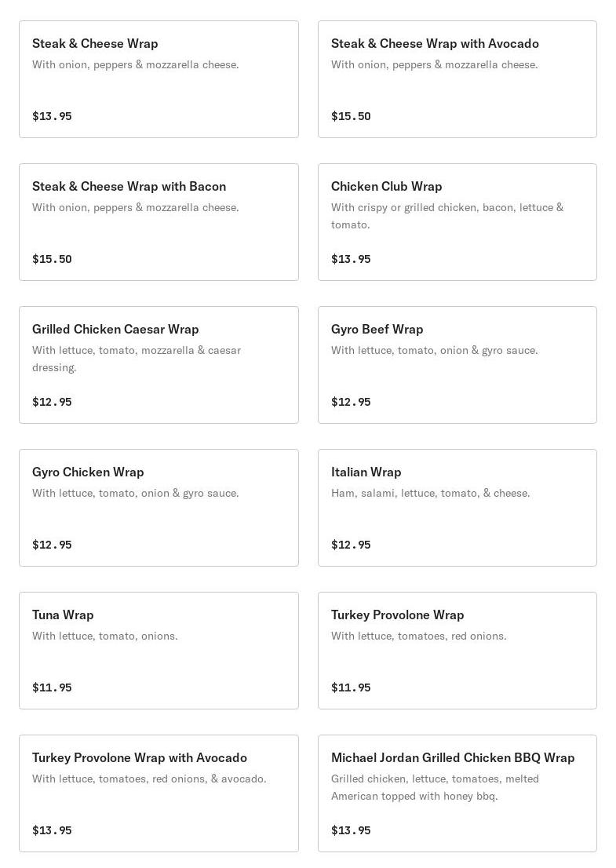Click the Chicken Club Wrap description text

447,216
